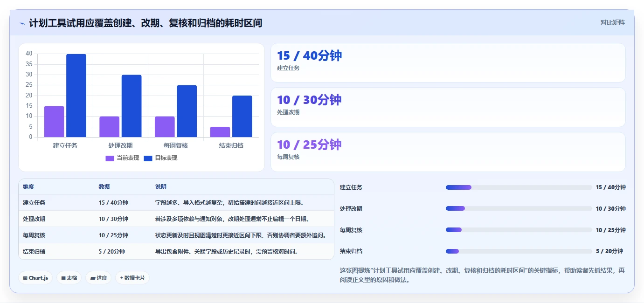Screen dimensions: 644x303
Task: Click description starting 若涉及多项依赖与通知对象
Action: click(232, 219)
